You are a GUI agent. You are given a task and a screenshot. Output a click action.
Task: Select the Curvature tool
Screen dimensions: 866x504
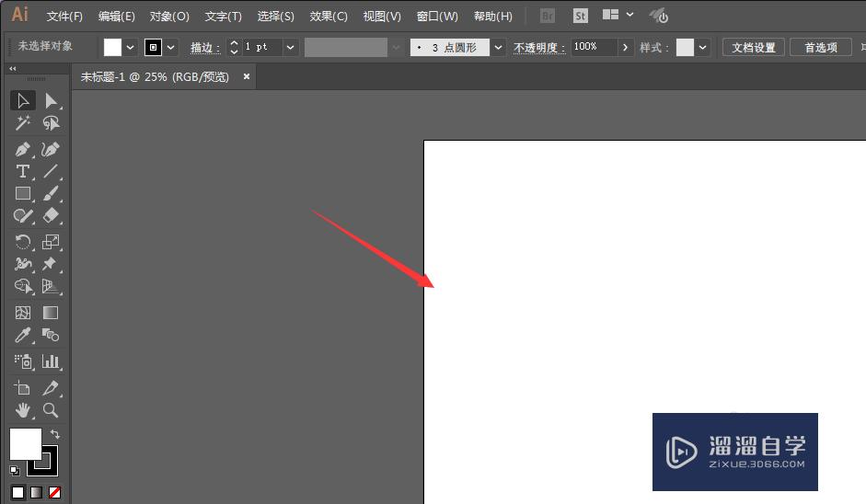(x=51, y=149)
